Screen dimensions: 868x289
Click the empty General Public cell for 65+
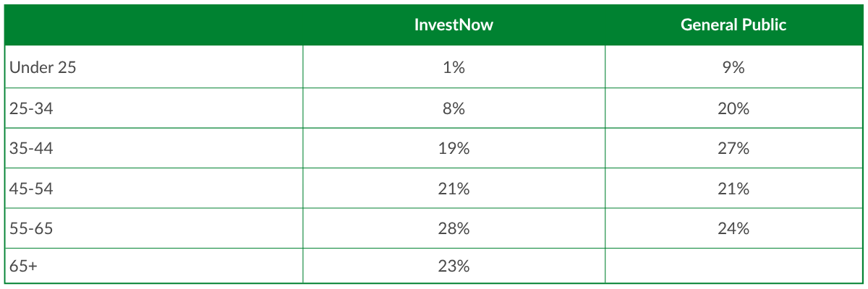pyautogui.click(x=733, y=266)
